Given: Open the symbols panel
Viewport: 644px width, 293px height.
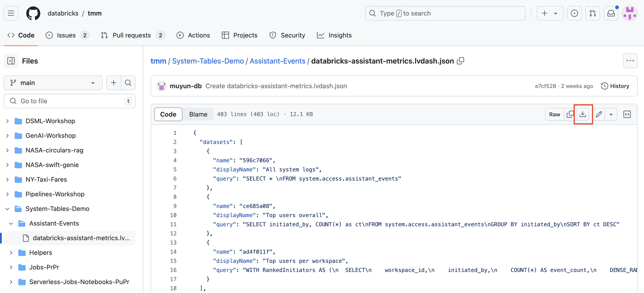Looking at the screenshot, I should pyautogui.click(x=627, y=114).
